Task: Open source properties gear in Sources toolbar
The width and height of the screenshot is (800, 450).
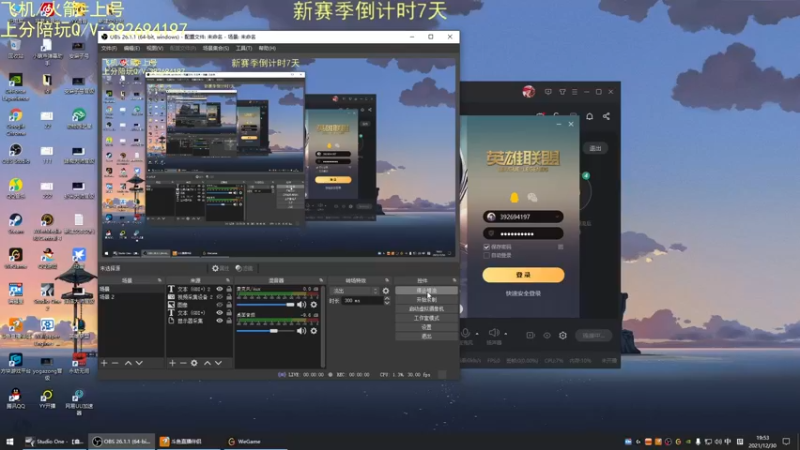Action: (194, 363)
